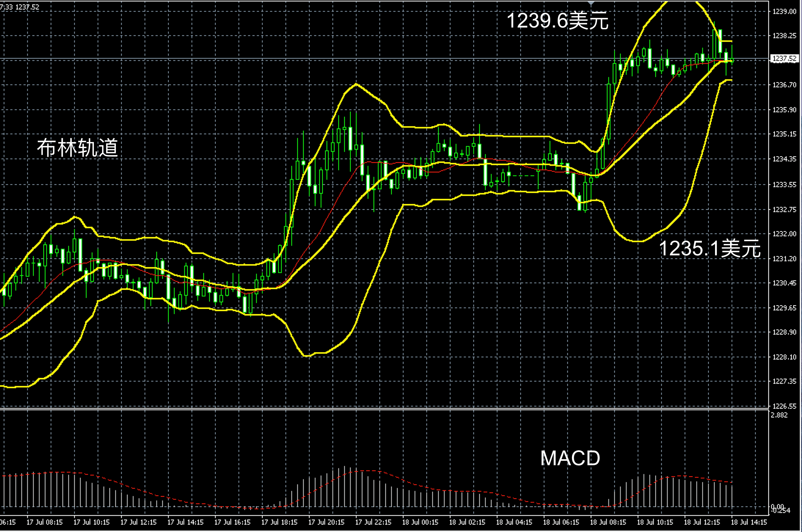Click the separator between price chart and MACD

coord(367,409)
